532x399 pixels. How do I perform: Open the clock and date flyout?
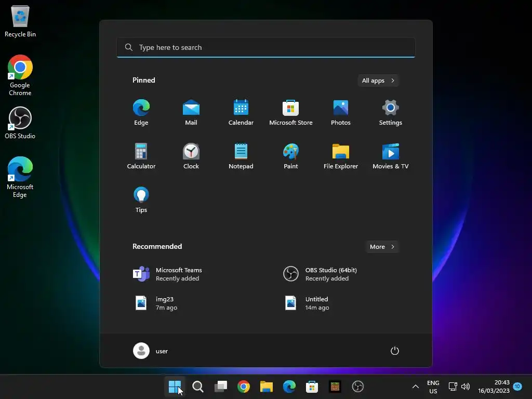click(x=494, y=387)
